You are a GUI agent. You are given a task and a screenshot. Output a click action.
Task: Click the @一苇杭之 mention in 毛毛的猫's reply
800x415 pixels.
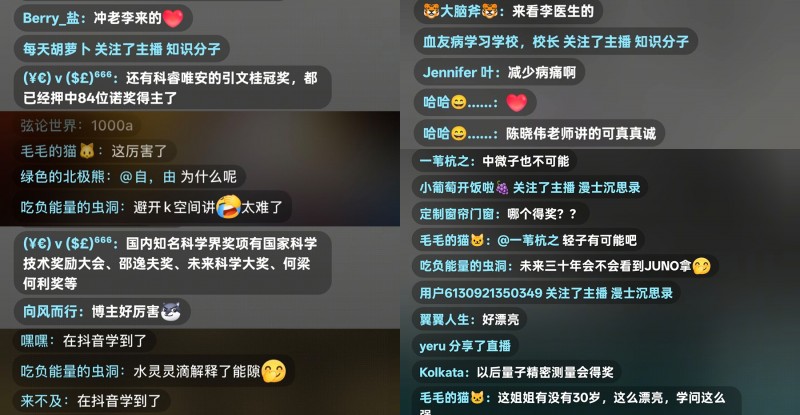click(528, 240)
